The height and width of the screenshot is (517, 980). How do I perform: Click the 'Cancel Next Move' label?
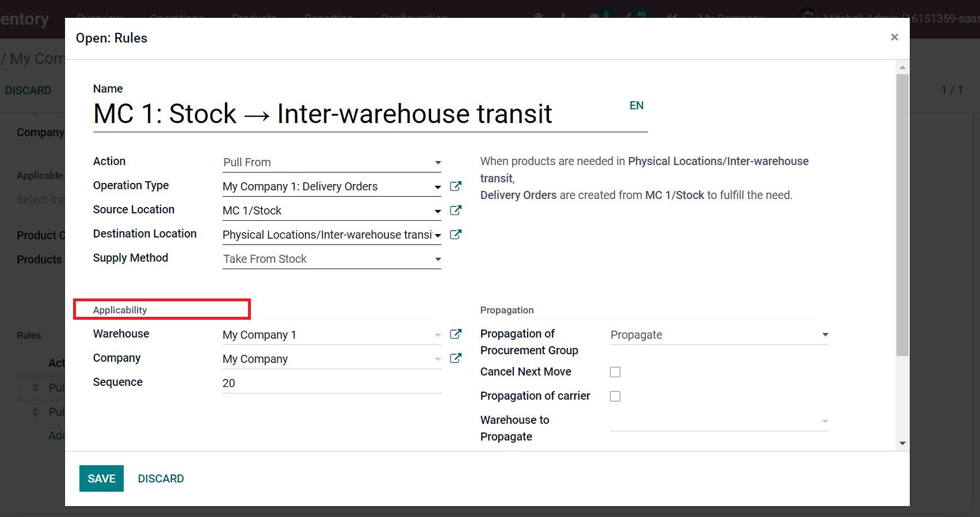pos(526,372)
